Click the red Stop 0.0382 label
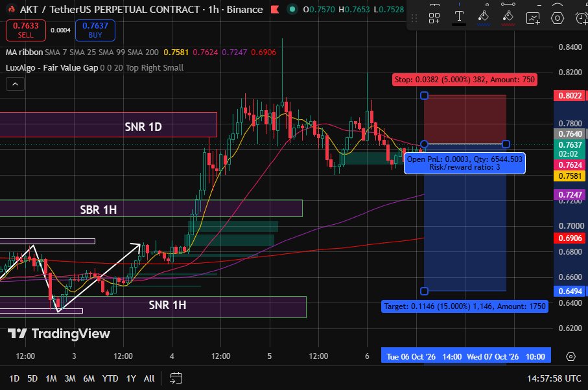Viewport: 588px width, 390px height. point(465,80)
